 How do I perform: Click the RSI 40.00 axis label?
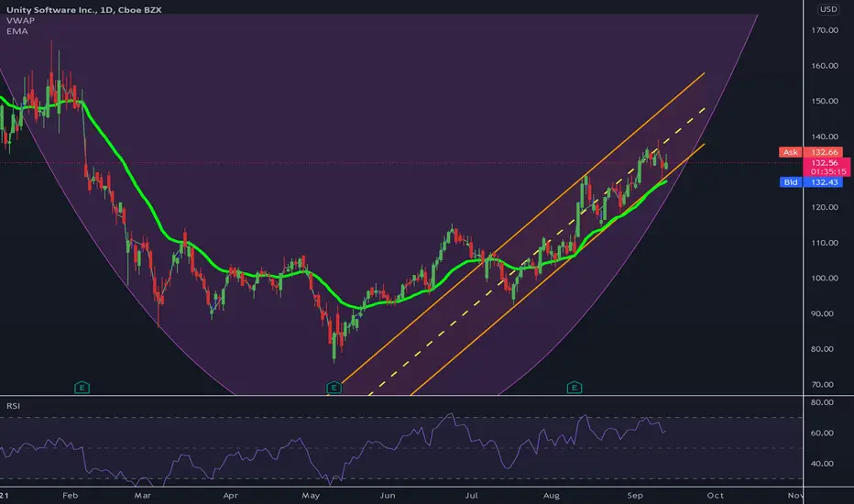822,463
